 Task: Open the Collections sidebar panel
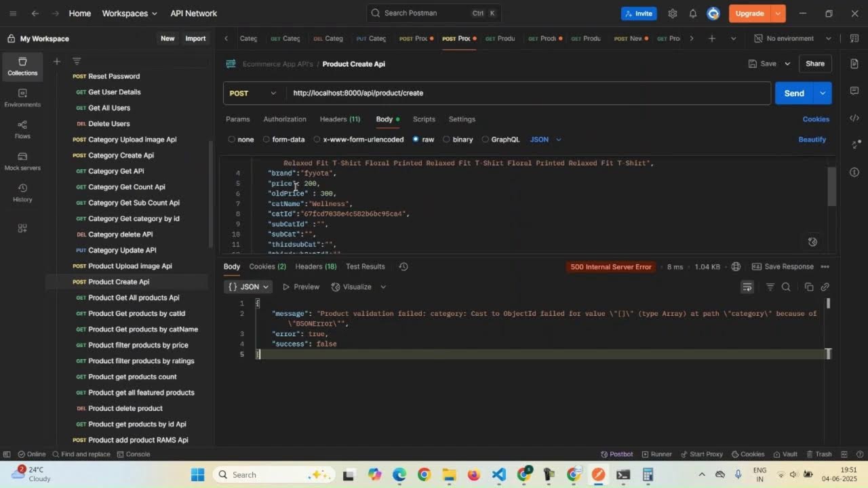[x=22, y=66]
